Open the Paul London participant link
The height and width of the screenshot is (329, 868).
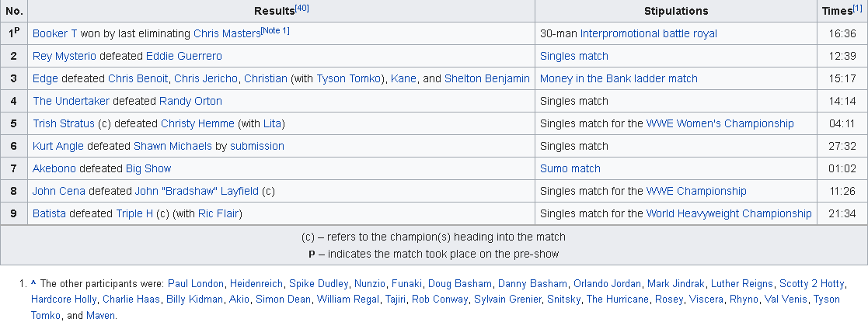point(195,284)
